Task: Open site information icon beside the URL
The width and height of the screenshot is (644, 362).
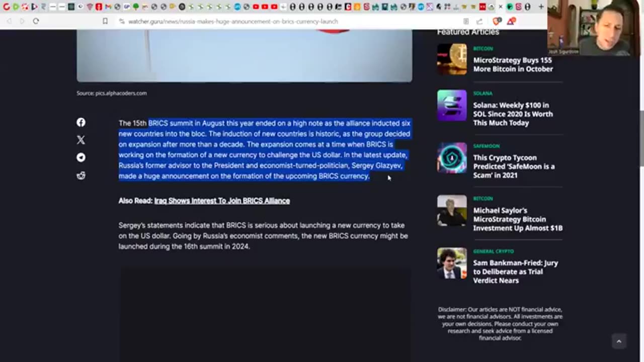Action: click(122, 22)
